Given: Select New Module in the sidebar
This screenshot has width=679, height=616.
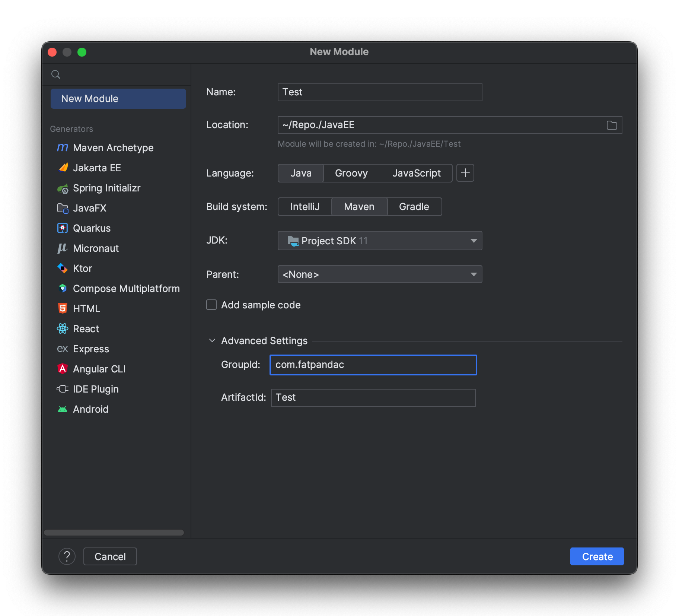Looking at the screenshot, I should [118, 99].
